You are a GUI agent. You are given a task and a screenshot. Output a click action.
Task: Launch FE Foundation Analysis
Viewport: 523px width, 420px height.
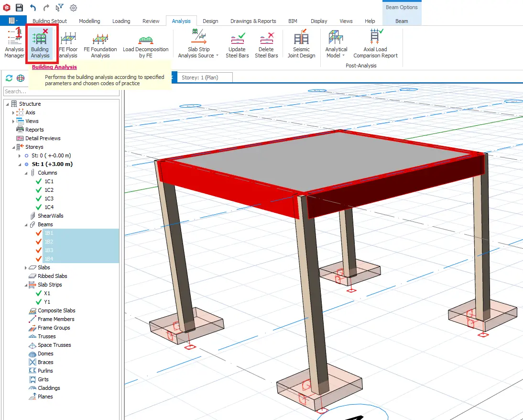click(x=100, y=44)
